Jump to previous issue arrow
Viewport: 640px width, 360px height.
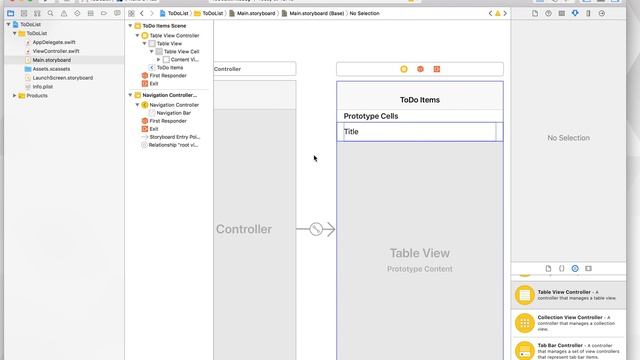(x=490, y=13)
